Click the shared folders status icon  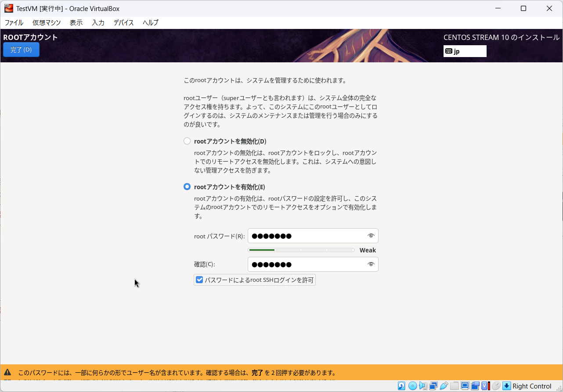(x=455, y=386)
